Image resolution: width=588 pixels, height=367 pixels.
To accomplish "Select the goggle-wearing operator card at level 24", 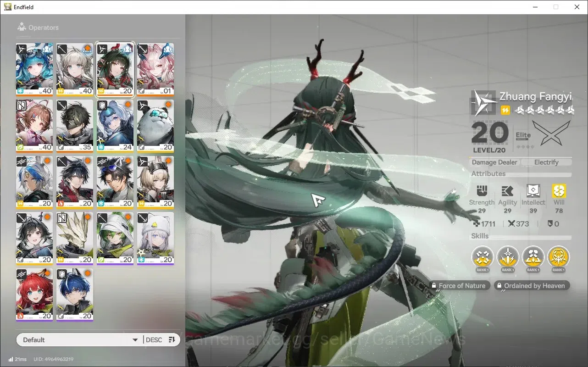I will tap(115, 126).
